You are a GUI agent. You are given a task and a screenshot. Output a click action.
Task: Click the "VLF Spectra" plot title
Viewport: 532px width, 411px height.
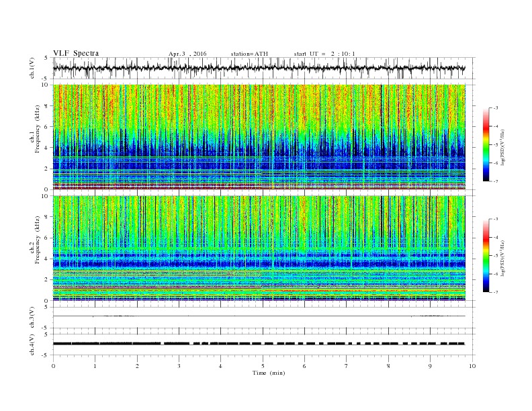click(76, 53)
